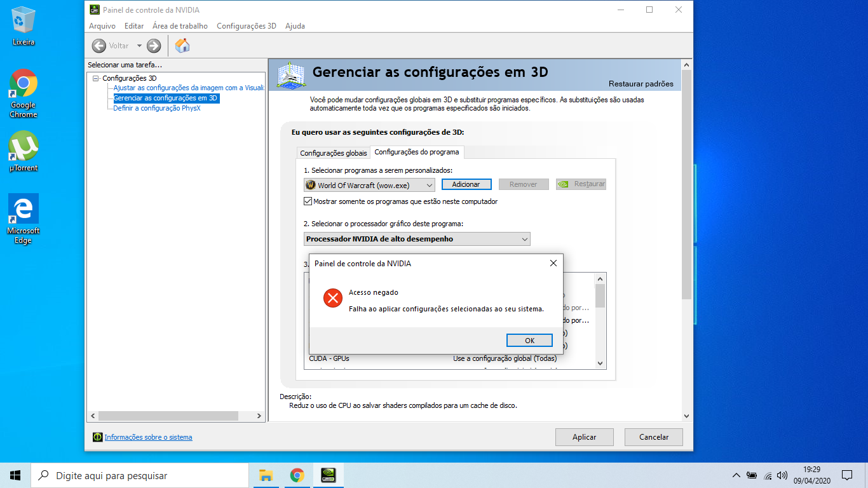Viewport: 868px width, 488px height.
Task: Click settings list scroll-up arrow
Action: (600, 278)
